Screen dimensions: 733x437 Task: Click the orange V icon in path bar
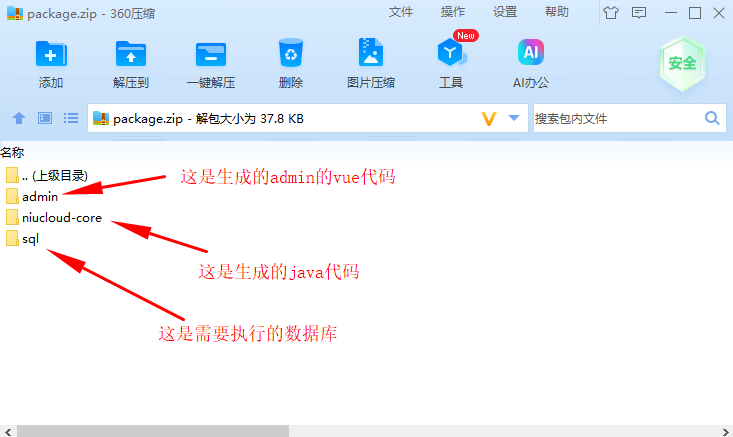pos(489,119)
